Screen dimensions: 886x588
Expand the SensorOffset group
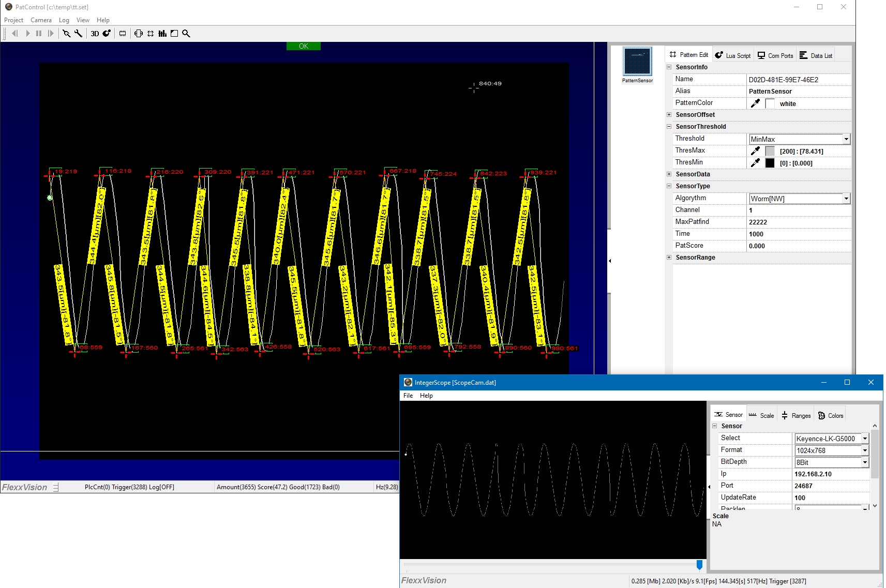click(x=669, y=115)
